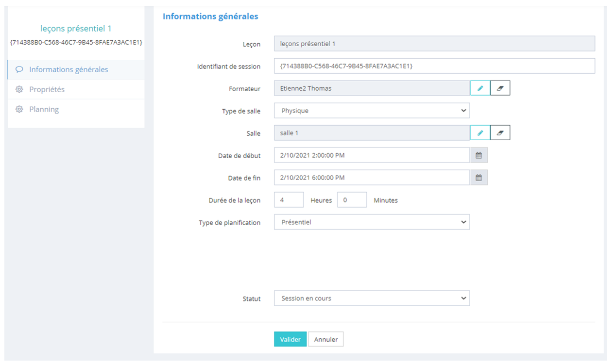Click the Heures duration input field
Image resolution: width=616 pixels, height=364 pixels.
point(289,200)
